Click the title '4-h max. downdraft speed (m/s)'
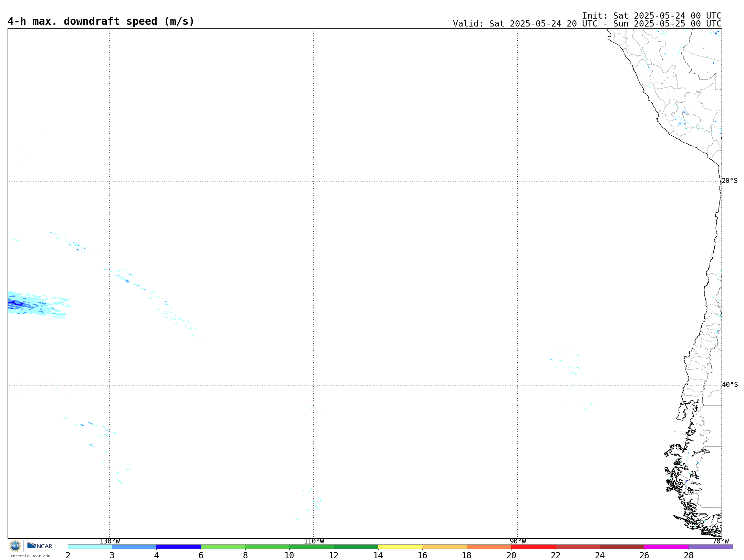The height and width of the screenshot is (560, 744). (101, 21)
